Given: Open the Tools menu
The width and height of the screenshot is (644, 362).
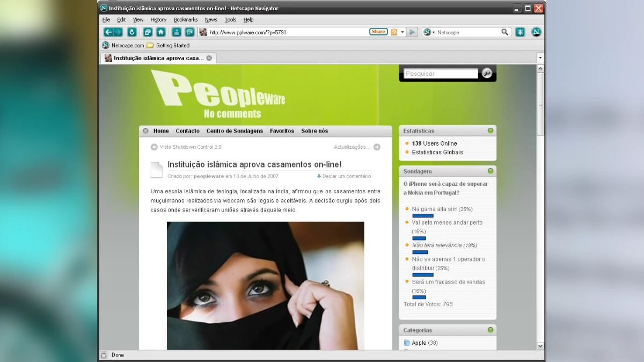Looking at the screenshot, I should (230, 20).
